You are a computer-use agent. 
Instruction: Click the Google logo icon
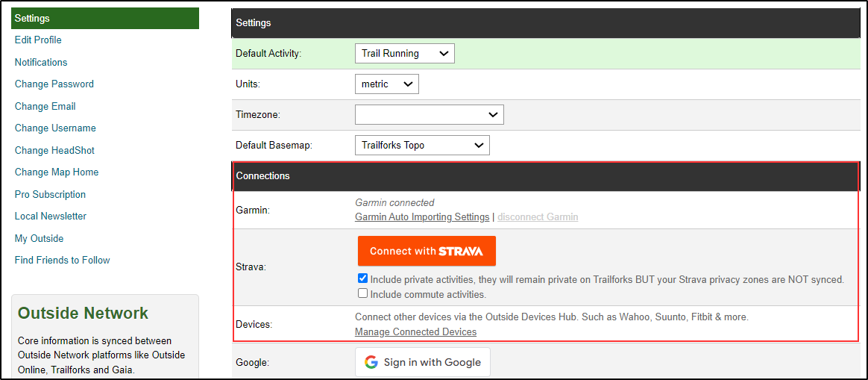pos(371,363)
